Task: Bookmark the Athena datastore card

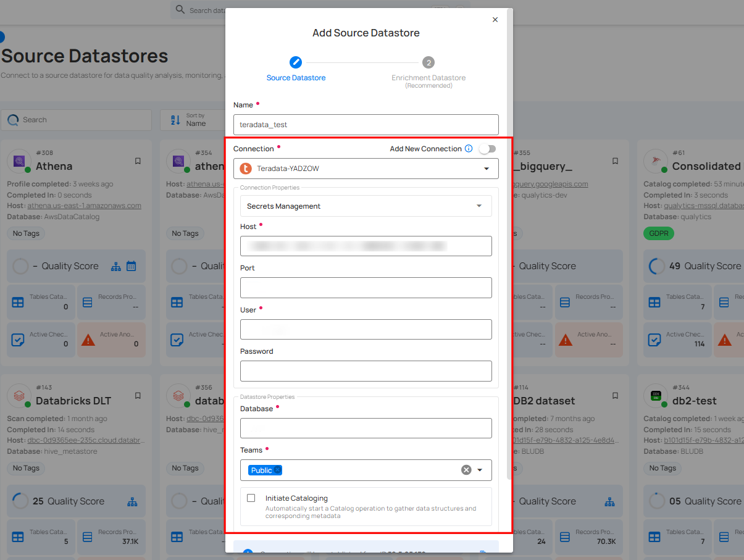Action: [x=138, y=161]
